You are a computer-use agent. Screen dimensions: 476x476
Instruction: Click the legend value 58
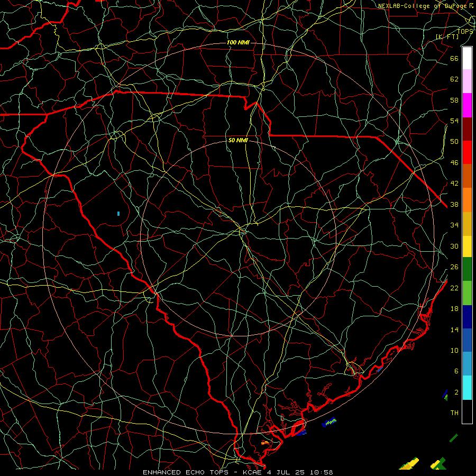coord(454,100)
